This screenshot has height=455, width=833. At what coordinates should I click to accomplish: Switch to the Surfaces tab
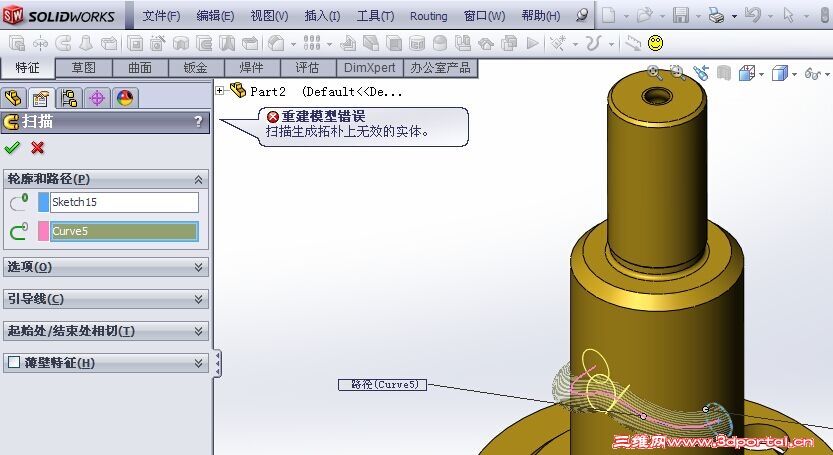click(x=140, y=68)
